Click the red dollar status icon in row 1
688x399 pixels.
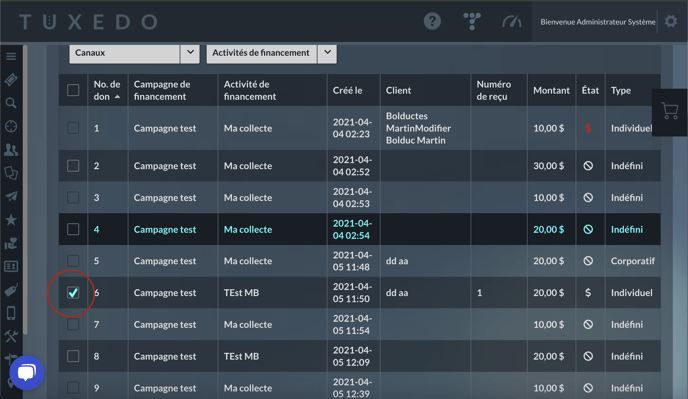(588, 128)
